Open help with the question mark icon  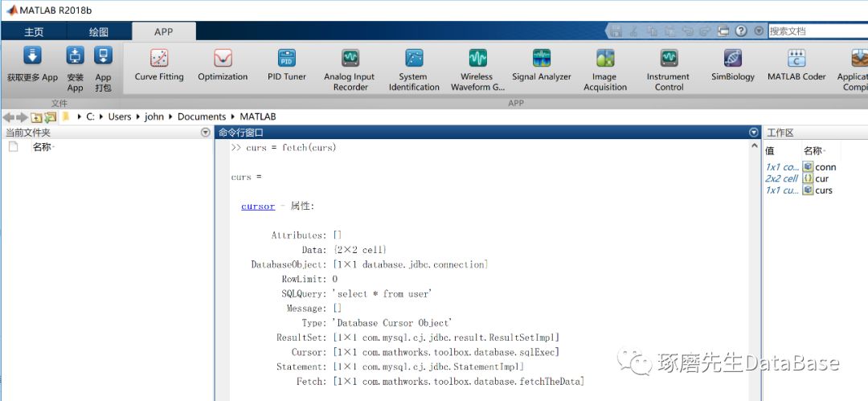[x=742, y=31]
